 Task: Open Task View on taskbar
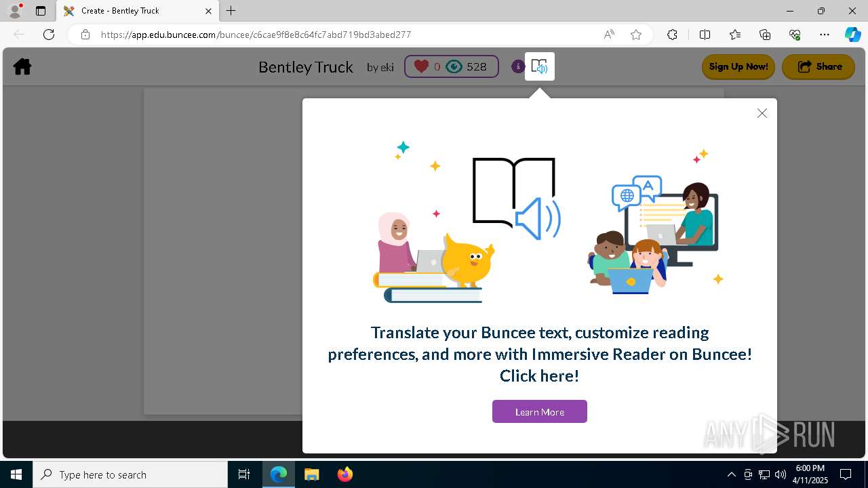tap(244, 474)
